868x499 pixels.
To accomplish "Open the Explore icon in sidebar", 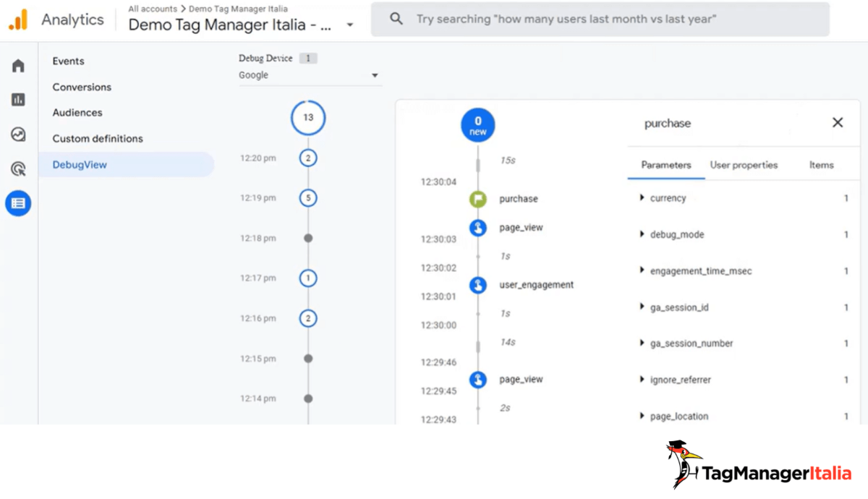I will pyautogui.click(x=18, y=135).
